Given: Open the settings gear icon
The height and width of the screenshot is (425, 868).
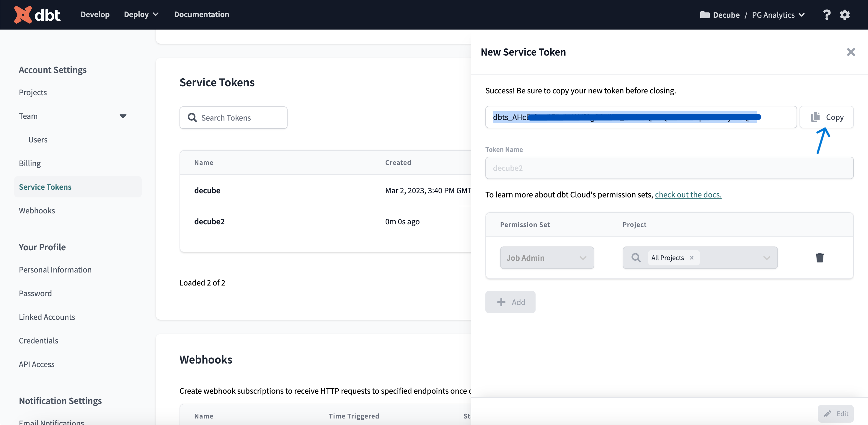Looking at the screenshot, I should pyautogui.click(x=844, y=15).
